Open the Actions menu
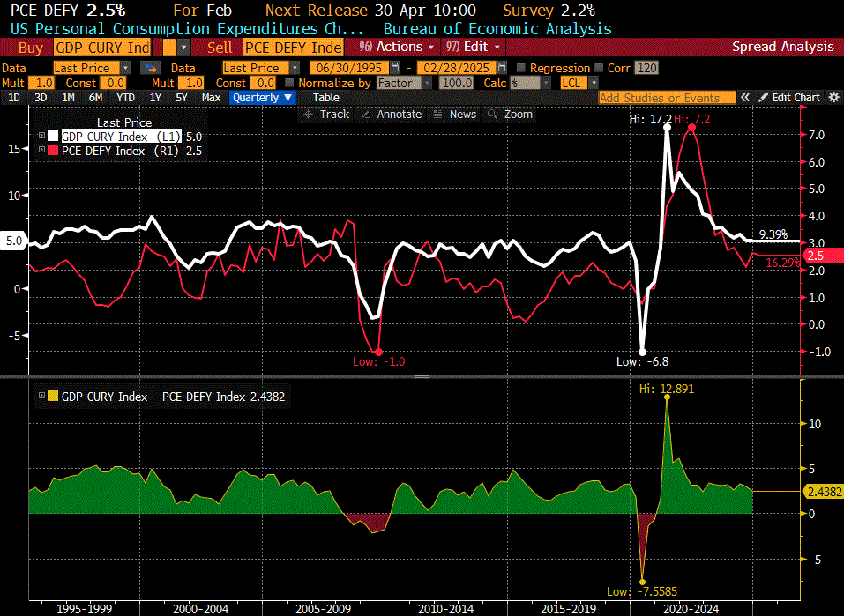 (397, 47)
